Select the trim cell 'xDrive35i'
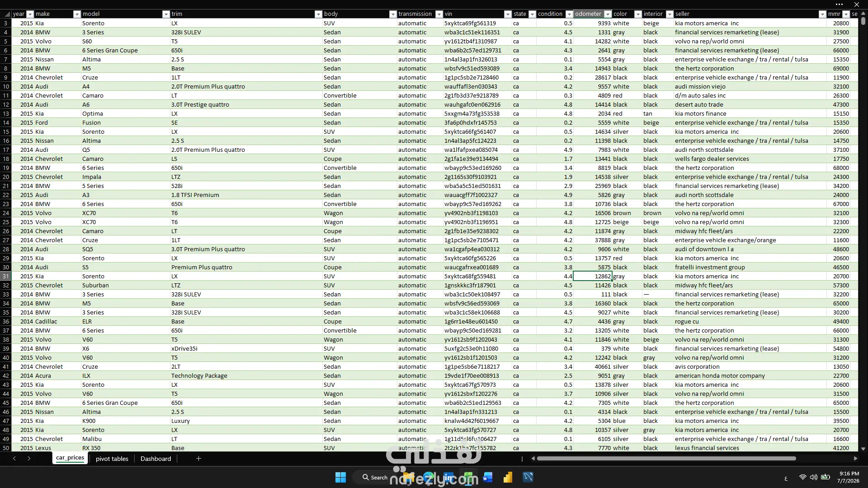 (x=246, y=348)
